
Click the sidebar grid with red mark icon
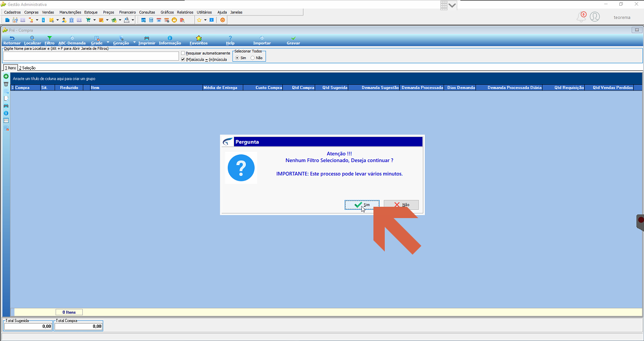[6, 128]
